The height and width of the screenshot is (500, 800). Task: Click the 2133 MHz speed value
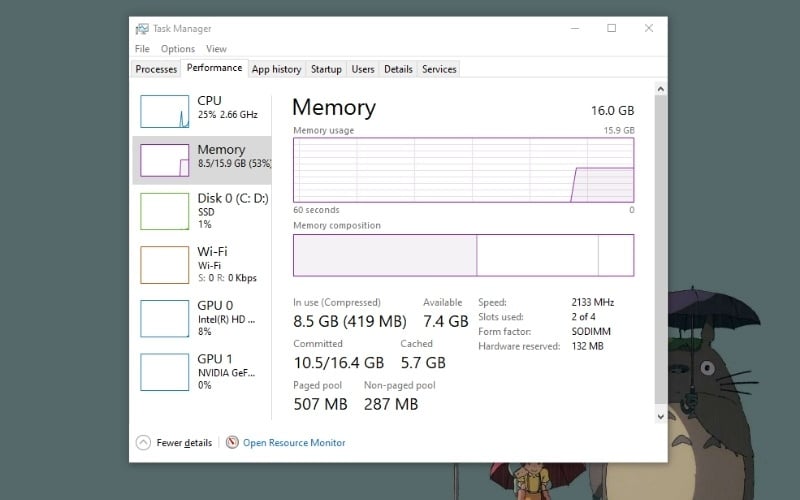[592, 302]
